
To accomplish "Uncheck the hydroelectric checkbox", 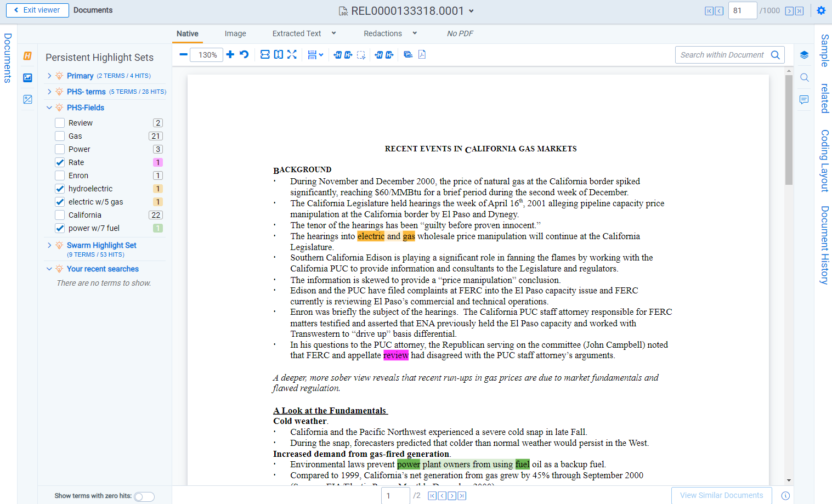I will (60, 189).
